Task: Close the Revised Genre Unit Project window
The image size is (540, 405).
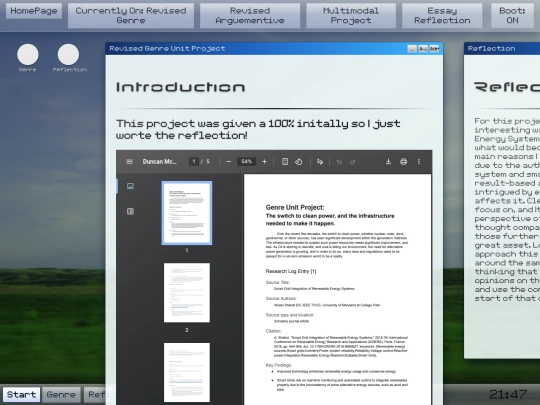Action: [x=434, y=49]
